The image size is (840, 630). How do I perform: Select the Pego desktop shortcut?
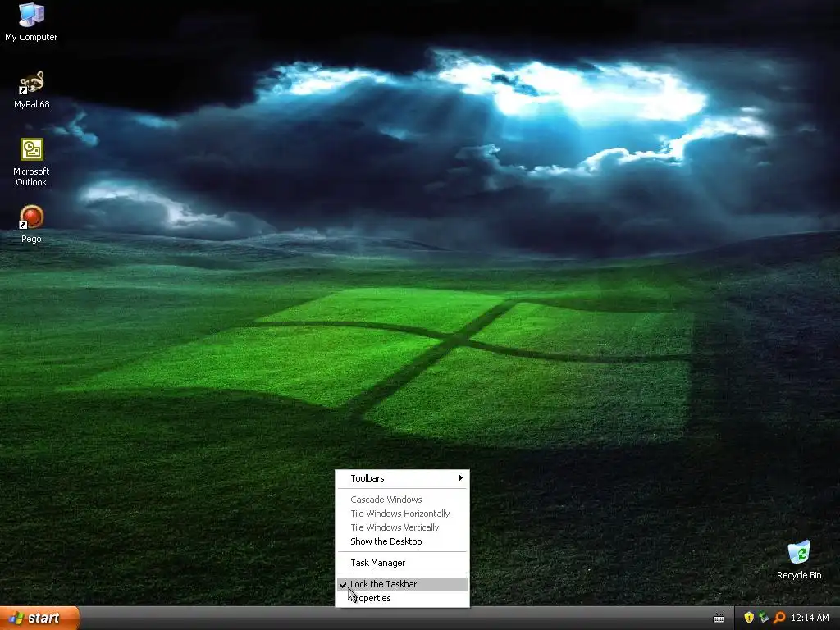(31, 224)
